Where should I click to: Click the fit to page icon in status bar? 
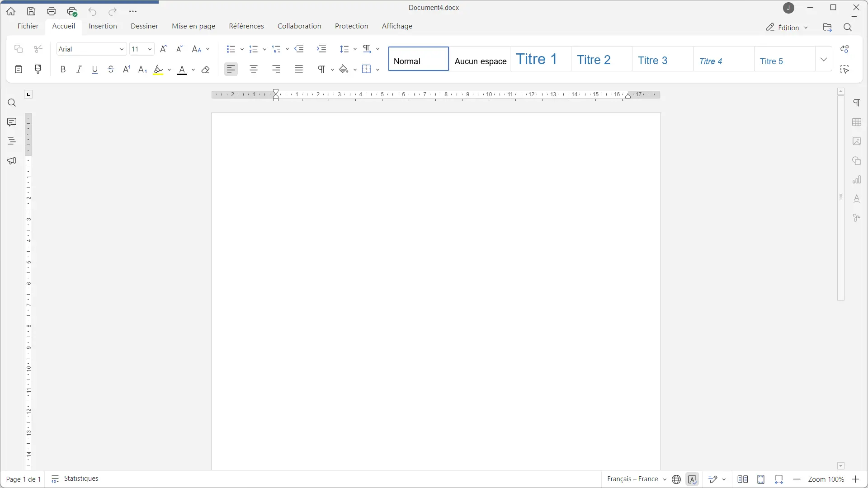(x=761, y=479)
